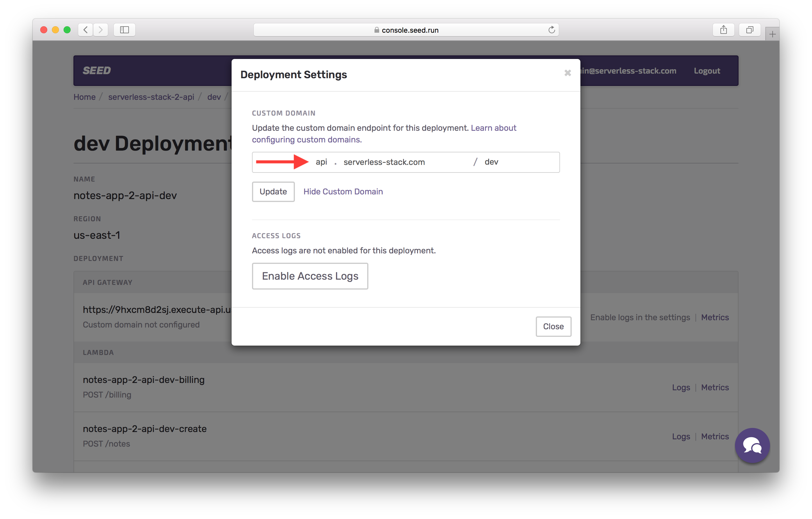Viewport: 812px width, 519px height.
Task: Reload the page with refresh icon
Action: coord(551,30)
